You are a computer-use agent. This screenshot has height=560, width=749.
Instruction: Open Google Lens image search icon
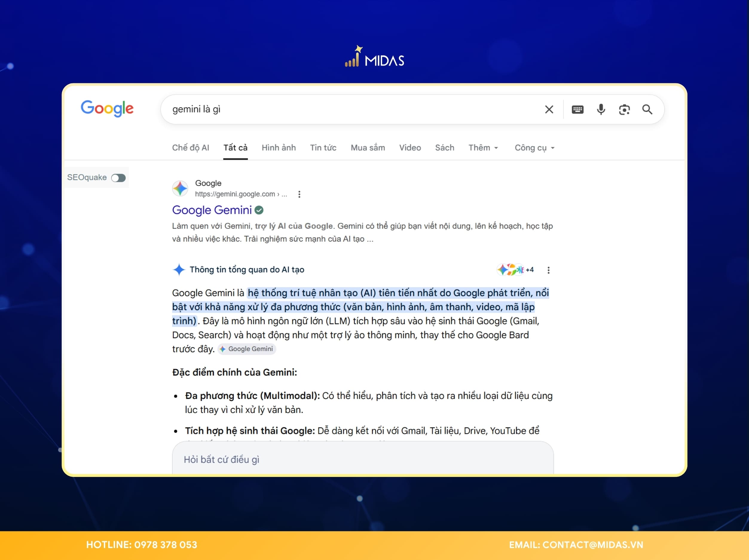click(x=624, y=109)
